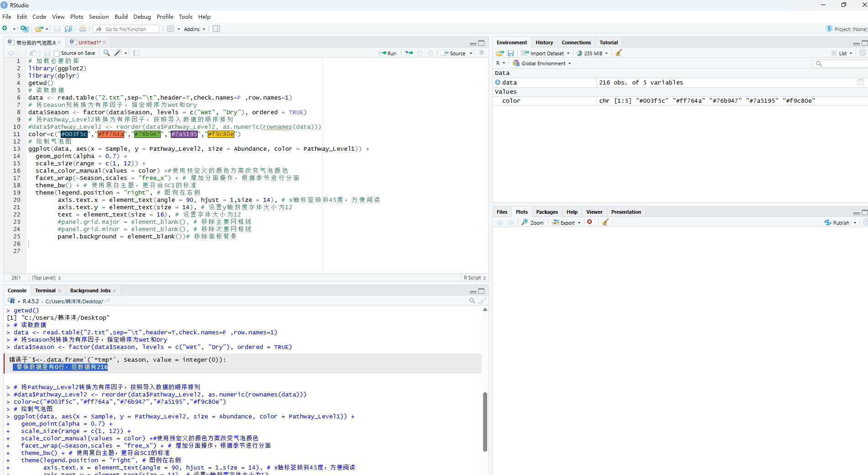This screenshot has width=868, height=475.
Task: Switch to the Terminal tab
Action: click(x=45, y=290)
